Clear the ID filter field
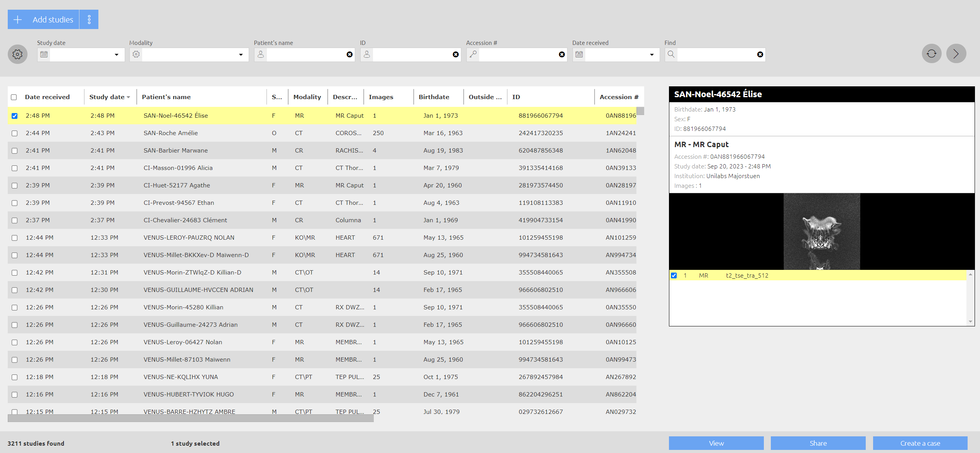The height and width of the screenshot is (453, 980). pyautogui.click(x=456, y=55)
